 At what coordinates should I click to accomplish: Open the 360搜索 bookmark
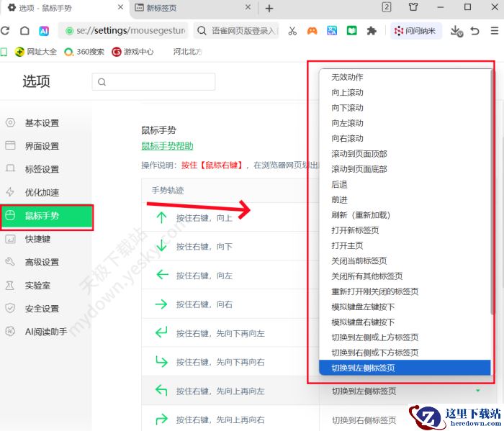pos(84,52)
